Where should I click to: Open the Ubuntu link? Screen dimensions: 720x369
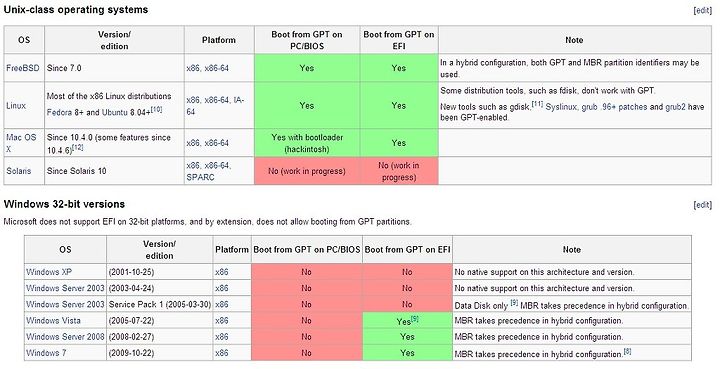click(x=113, y=112)
